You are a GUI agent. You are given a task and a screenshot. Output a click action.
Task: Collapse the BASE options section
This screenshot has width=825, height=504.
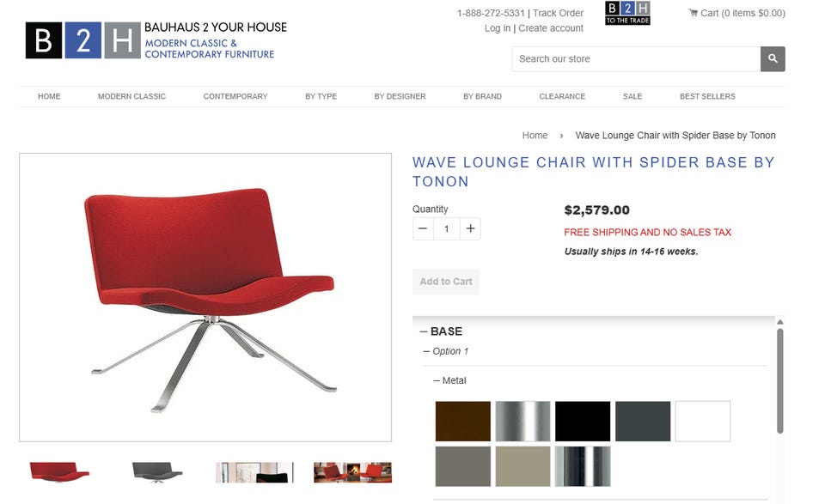(x=441, y=331)
